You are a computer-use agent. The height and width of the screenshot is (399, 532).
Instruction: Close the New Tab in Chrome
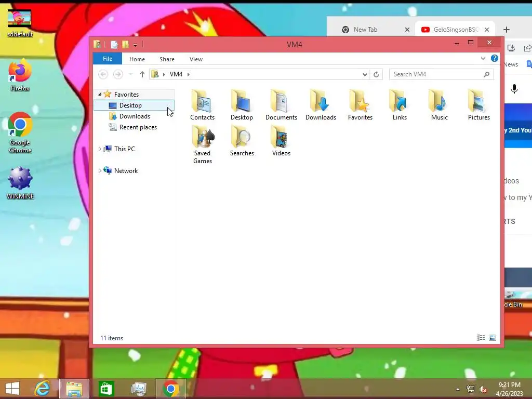(x=407, y=30)
